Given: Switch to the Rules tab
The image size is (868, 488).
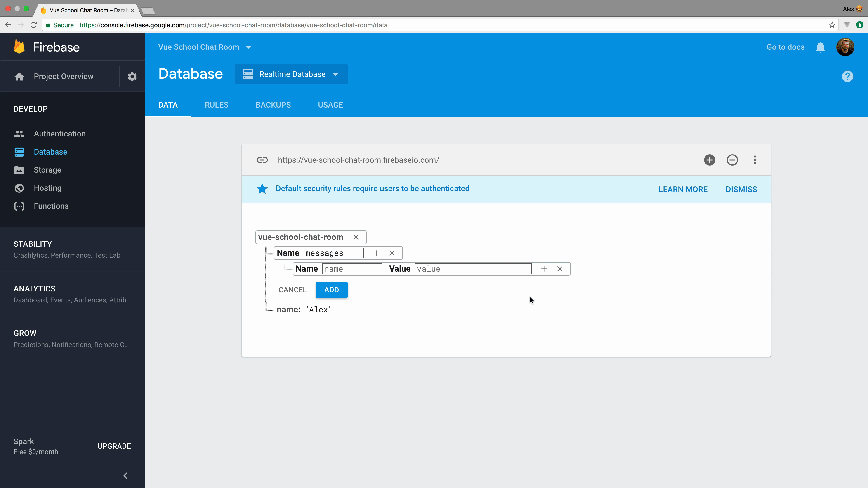Looking at the screenshot, I should pos(216,105).
